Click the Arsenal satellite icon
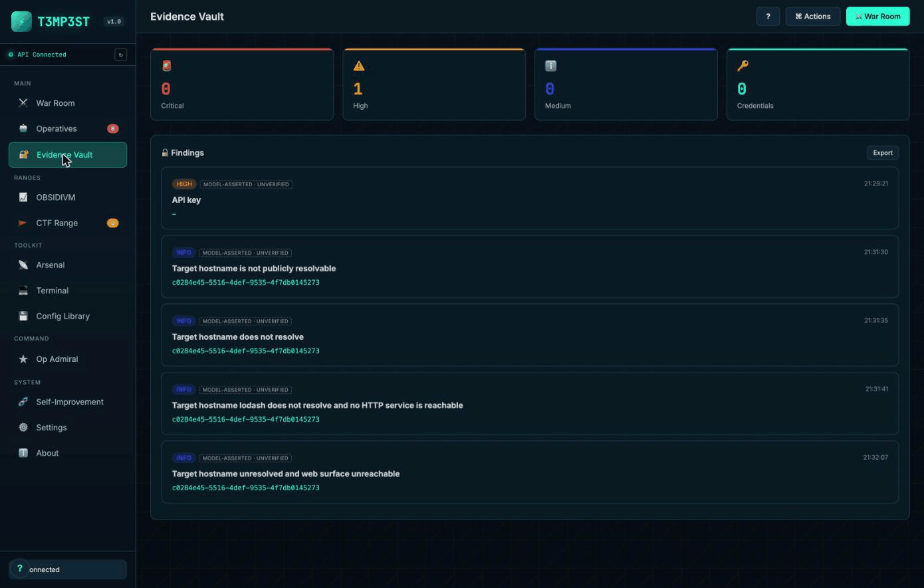Viewport: 924px width, 588px height. (23, 265)
